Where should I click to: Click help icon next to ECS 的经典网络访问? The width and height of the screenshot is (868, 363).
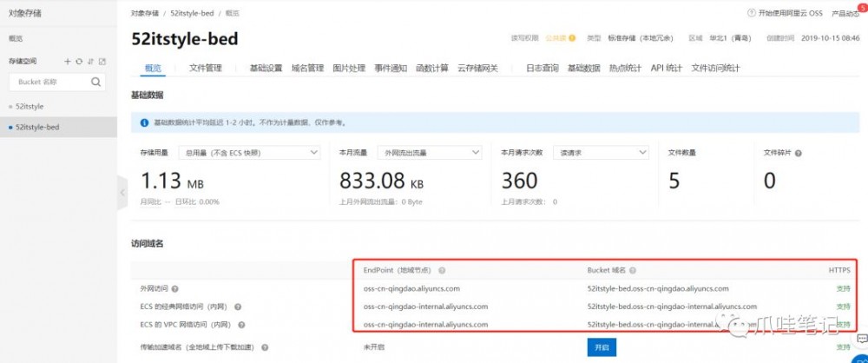tap(238, 307)
